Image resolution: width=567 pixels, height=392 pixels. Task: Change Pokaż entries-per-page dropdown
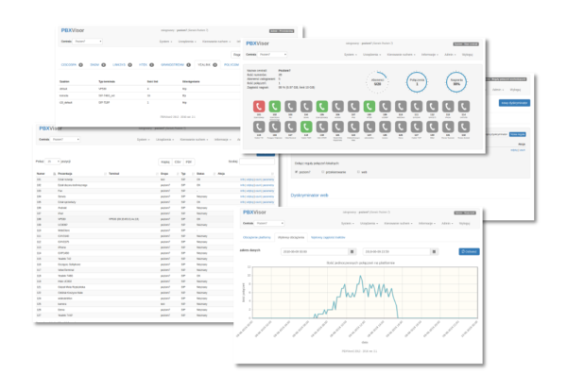click(x=53, y=162)
